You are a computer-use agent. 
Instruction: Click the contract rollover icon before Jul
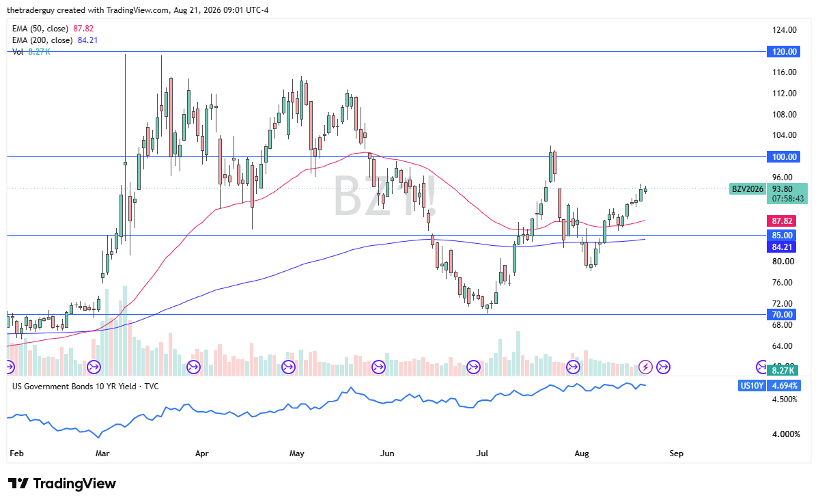click(473, 367)
